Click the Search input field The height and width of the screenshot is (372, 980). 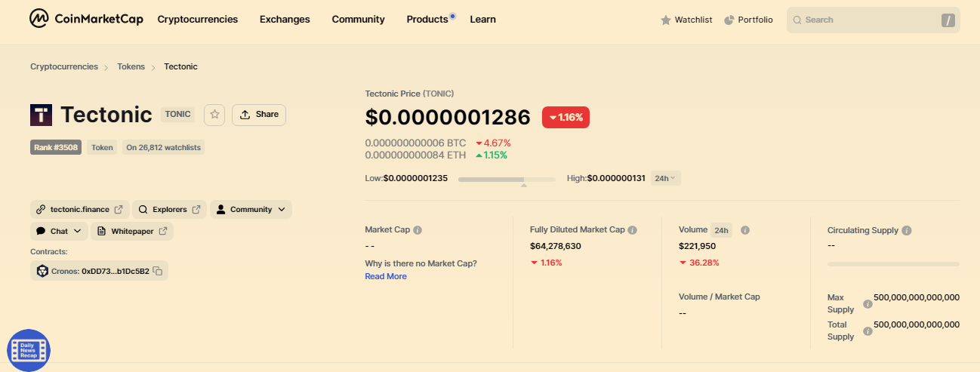(x=873, y=20)
